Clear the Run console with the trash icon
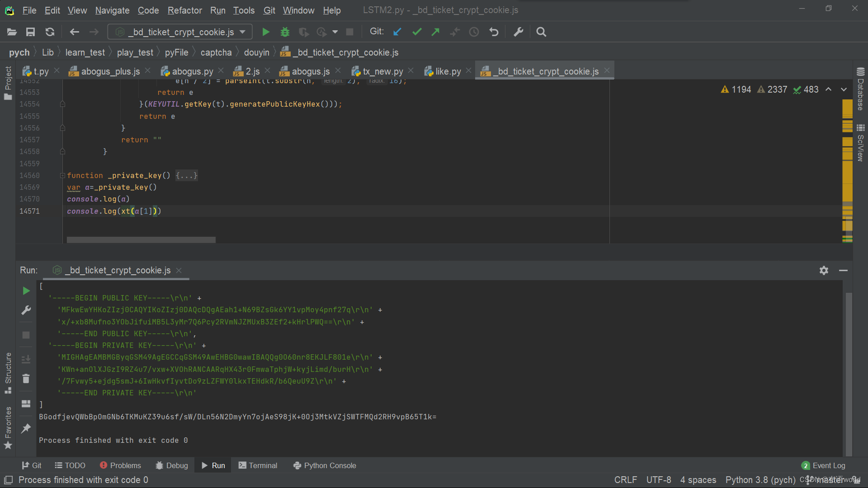868x488 pixels. pyautogui.click(x=25, y=379)
